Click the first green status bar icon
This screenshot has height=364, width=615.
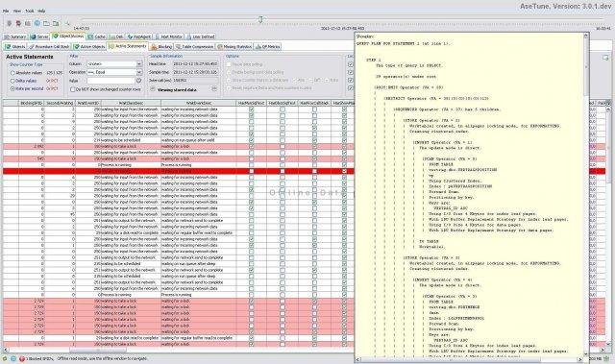pyautogui.click(x=5, y=358)
